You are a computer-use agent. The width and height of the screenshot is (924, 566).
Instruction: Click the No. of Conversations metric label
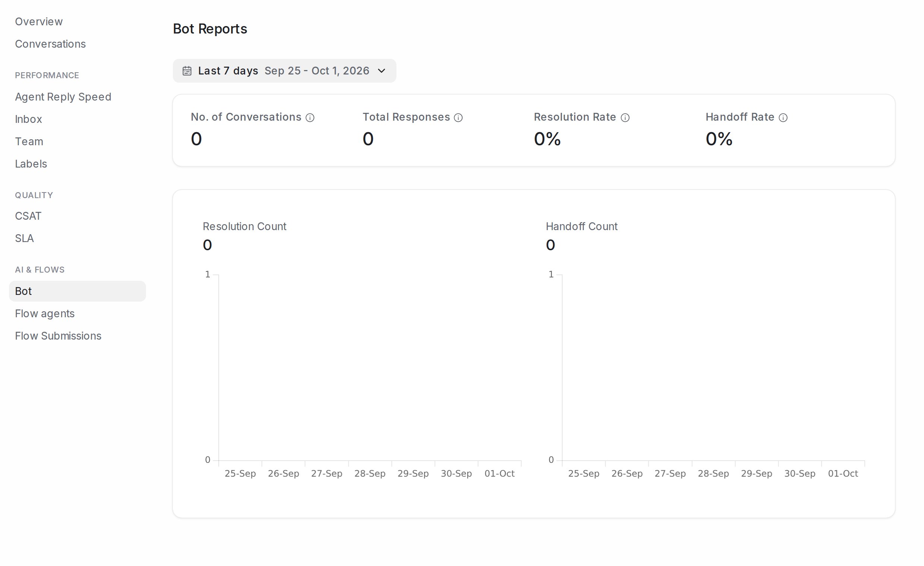(246, 117)
